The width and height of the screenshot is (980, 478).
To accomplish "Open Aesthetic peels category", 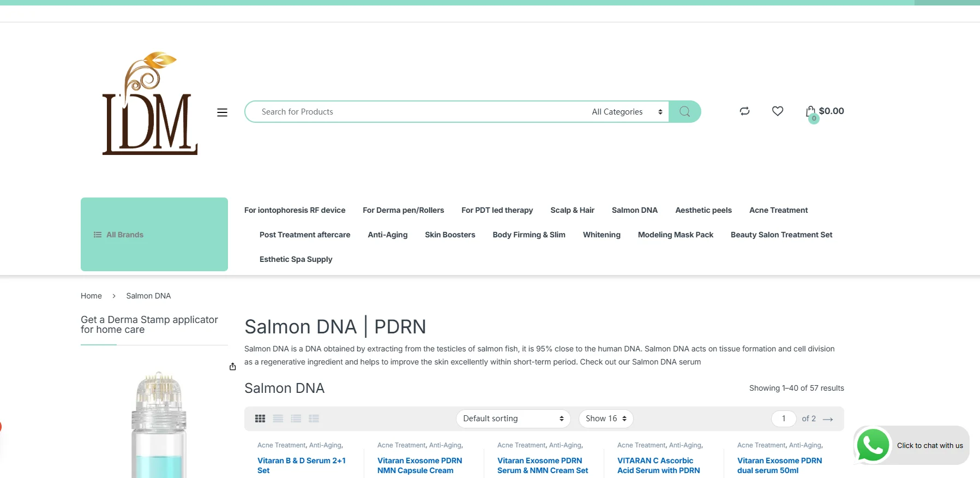I will click(x=704, y=210).
